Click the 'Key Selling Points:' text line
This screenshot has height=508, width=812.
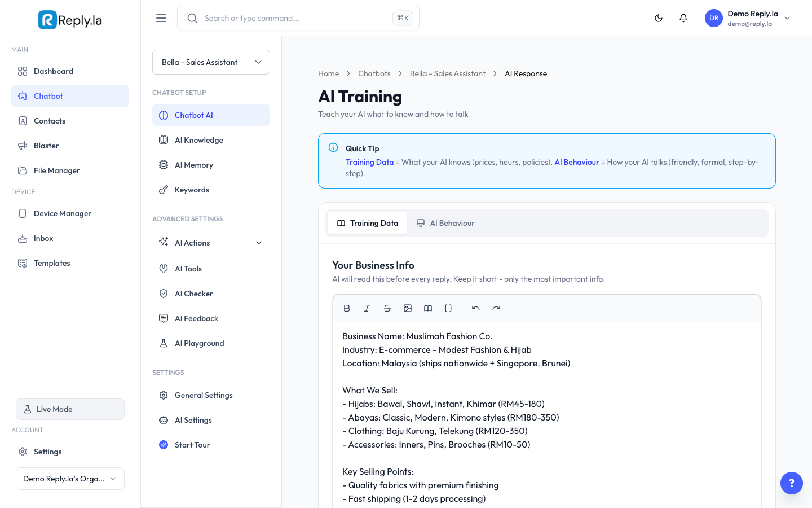(x=378, y=472)
